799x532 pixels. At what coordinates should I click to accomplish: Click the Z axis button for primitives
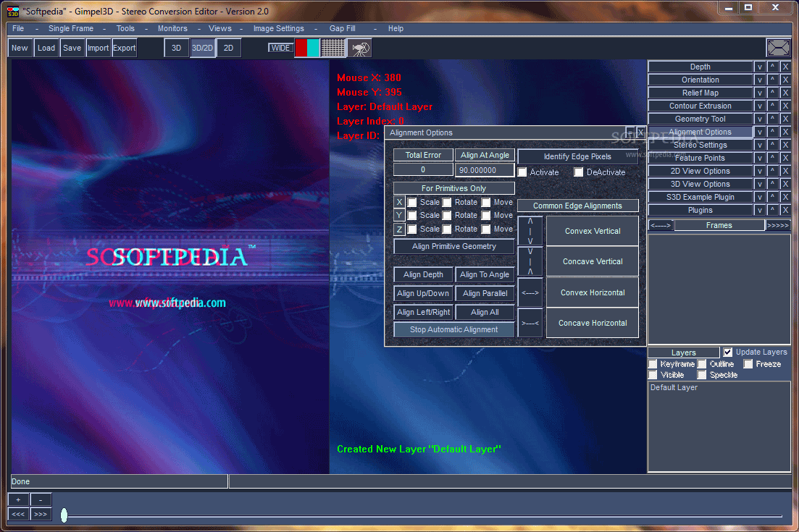(400, 229)
